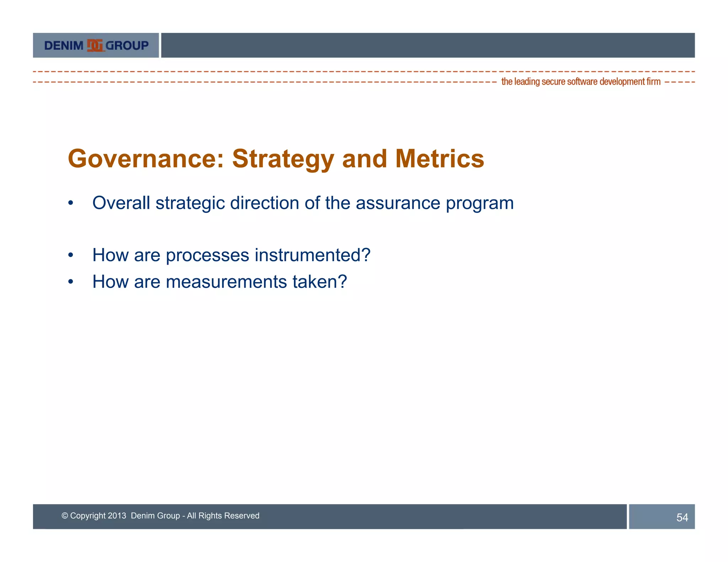Click the words 'How are processes'

(171, 255)
